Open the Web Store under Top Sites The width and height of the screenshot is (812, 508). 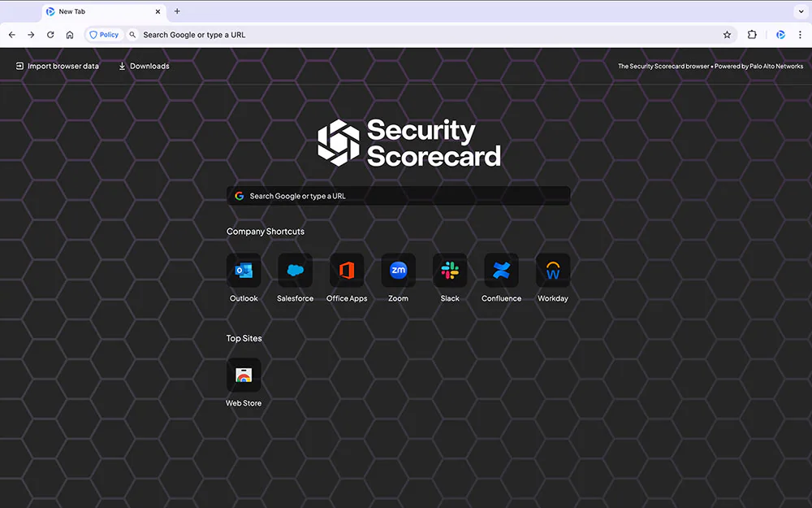tap(244, 376)
